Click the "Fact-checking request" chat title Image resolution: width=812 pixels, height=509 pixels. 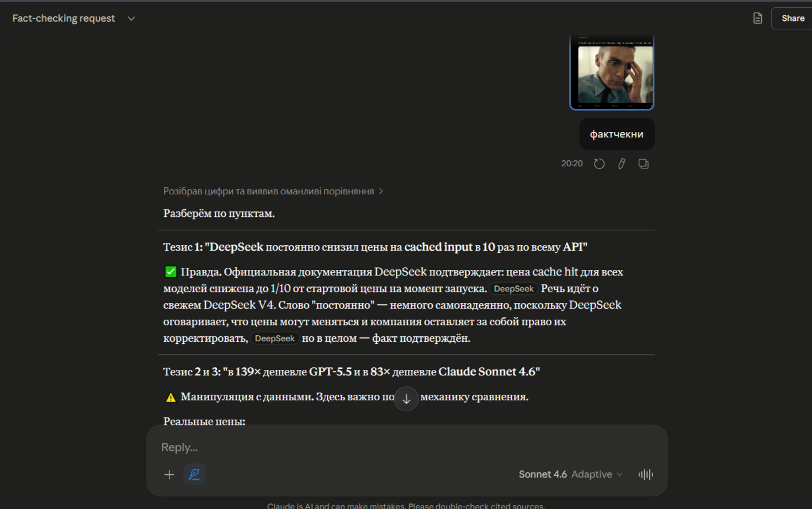click(x=63, y=18)
